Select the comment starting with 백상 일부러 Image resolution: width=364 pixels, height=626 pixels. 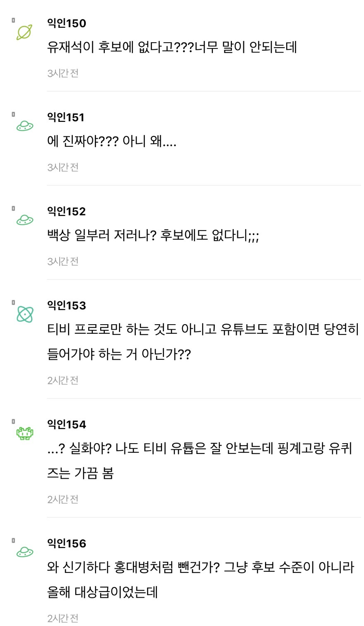click(153, 235)
